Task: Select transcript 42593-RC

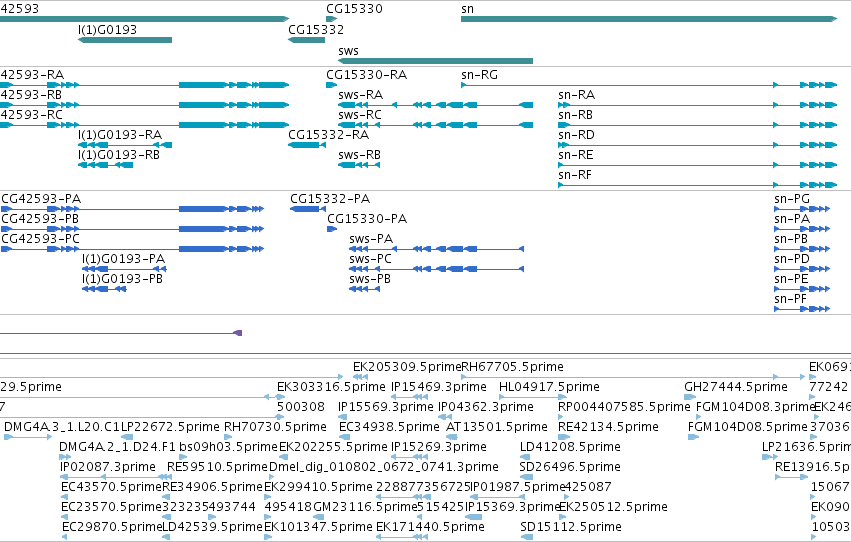Action: point(144,125)
